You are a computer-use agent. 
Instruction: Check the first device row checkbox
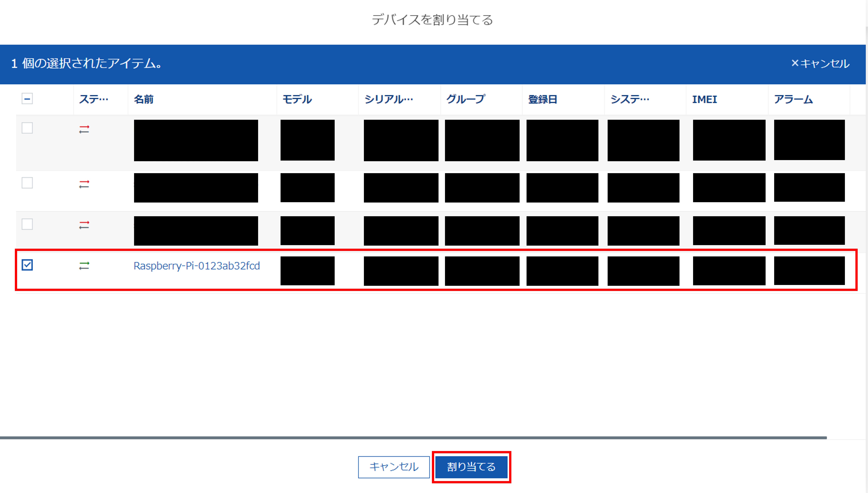click(x=27, y=128)
